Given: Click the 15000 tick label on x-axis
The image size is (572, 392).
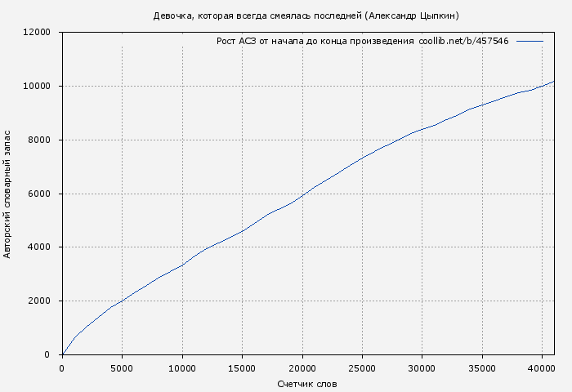Looking at the screenshot, I should click(x=242, y=368).
